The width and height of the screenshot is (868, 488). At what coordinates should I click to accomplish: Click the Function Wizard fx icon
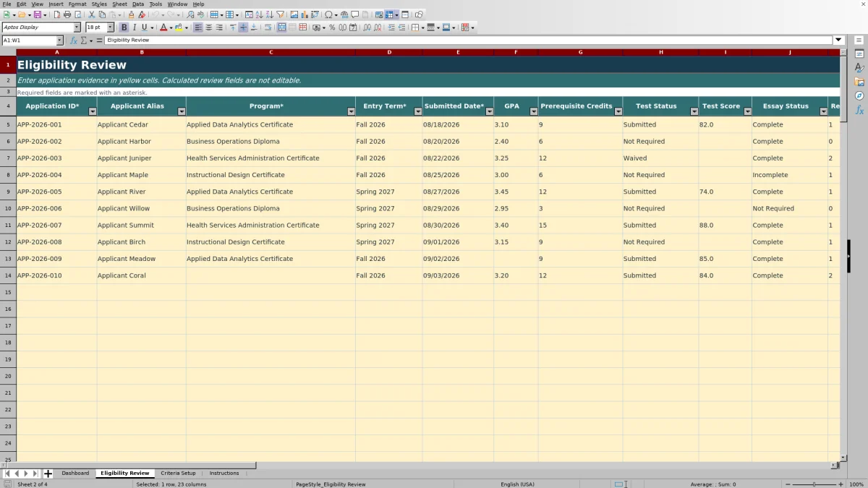(74, 40)
